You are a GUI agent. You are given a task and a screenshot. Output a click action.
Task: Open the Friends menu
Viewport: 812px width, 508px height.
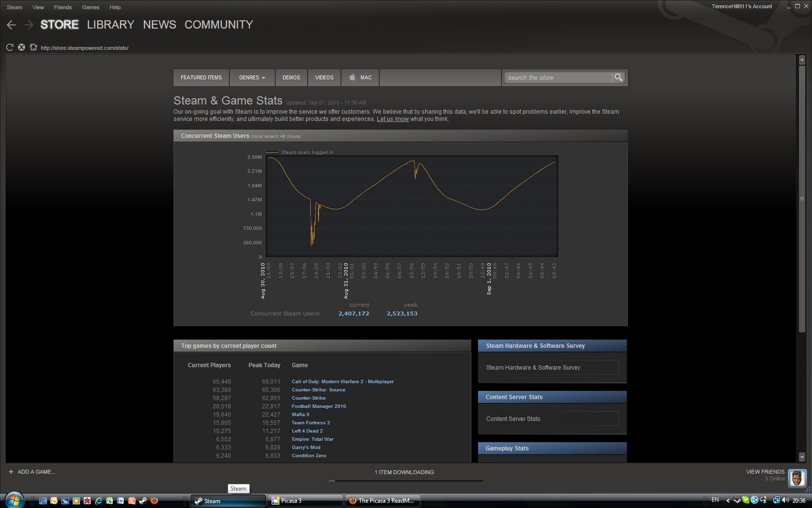point(63,7)
